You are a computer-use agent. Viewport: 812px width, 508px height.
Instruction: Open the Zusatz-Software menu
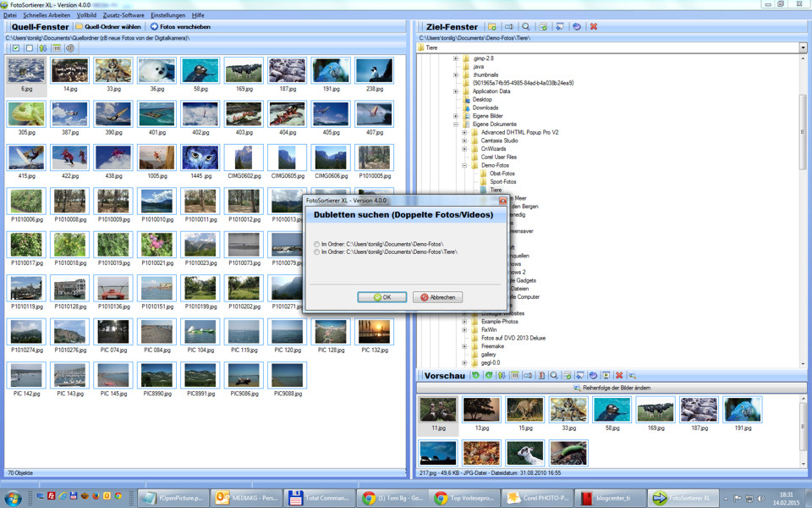(124, 14)
